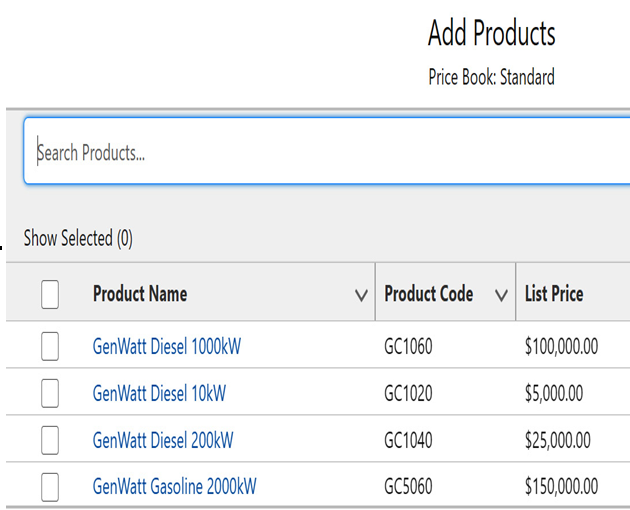Sort by the Product Code column header
630x510 pixels.
coord(429,293)
